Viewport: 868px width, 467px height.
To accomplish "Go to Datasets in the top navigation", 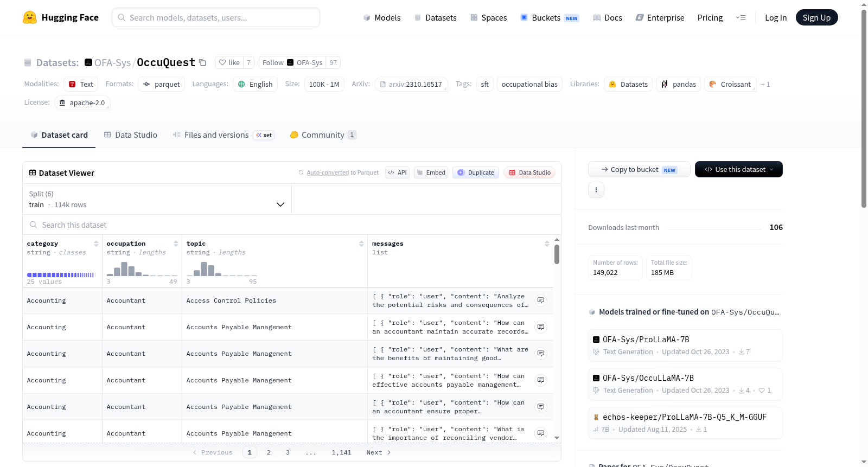I will [435, 17].
